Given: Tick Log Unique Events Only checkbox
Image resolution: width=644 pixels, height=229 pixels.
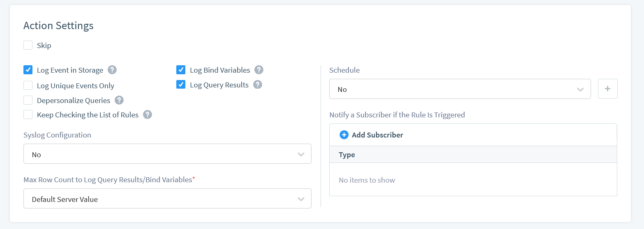Looking at the screenshot, I should pyautogui.click(x=28, y=85).
